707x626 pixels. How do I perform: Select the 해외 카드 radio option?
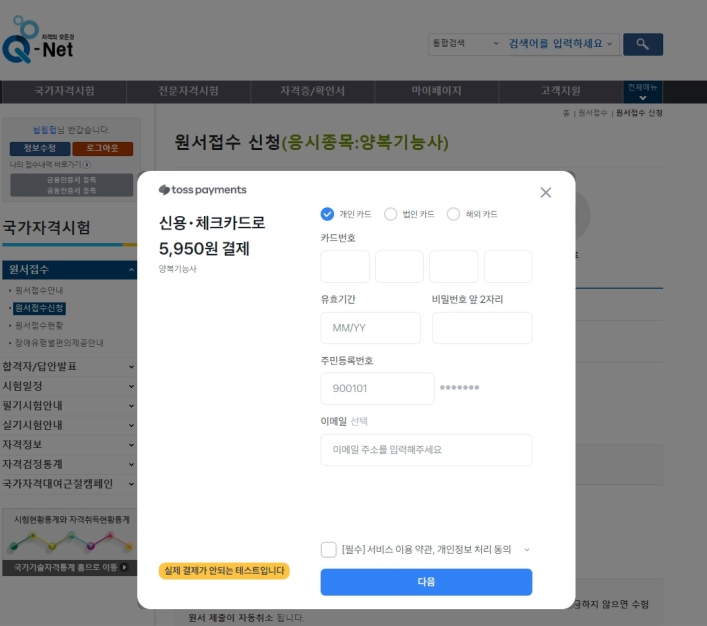[453, 214]
